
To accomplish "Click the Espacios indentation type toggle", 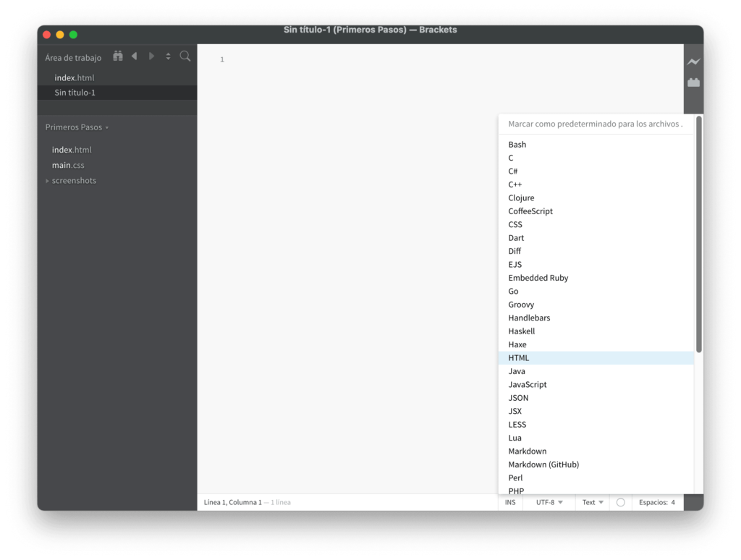I will click(x=653, y=502).
